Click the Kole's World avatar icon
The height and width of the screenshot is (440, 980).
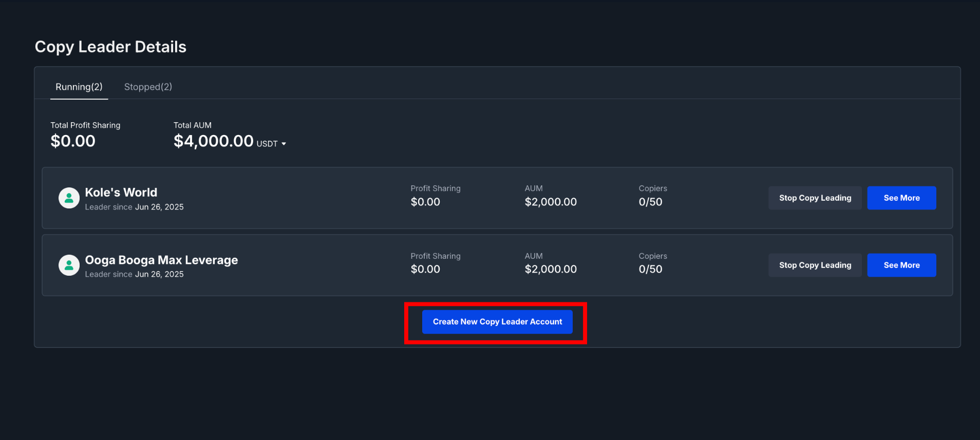(69, 198)
